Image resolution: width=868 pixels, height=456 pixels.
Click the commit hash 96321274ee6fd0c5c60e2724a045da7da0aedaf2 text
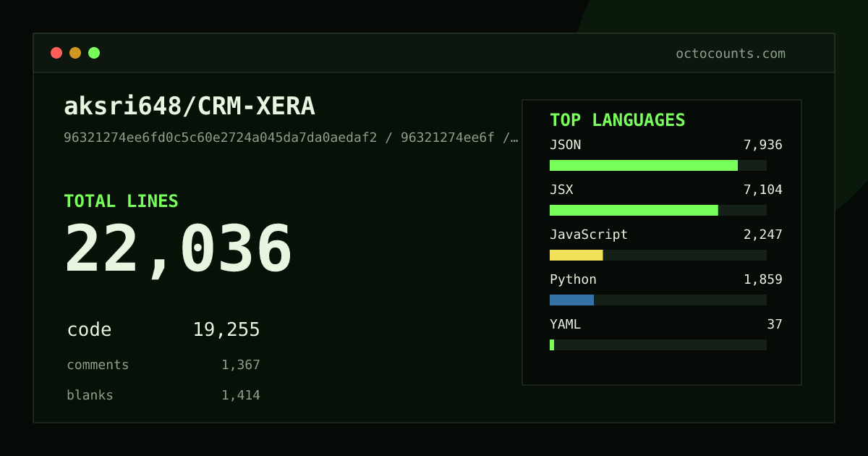221,138
